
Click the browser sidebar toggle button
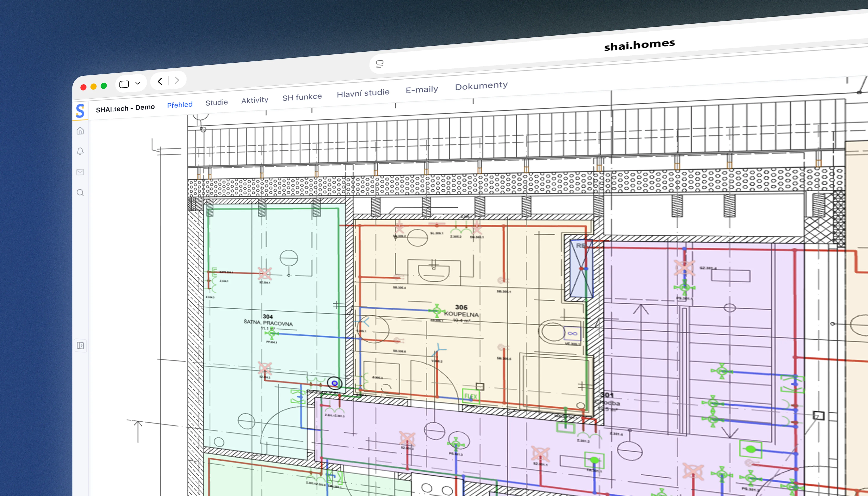click(x=124, y=84)
